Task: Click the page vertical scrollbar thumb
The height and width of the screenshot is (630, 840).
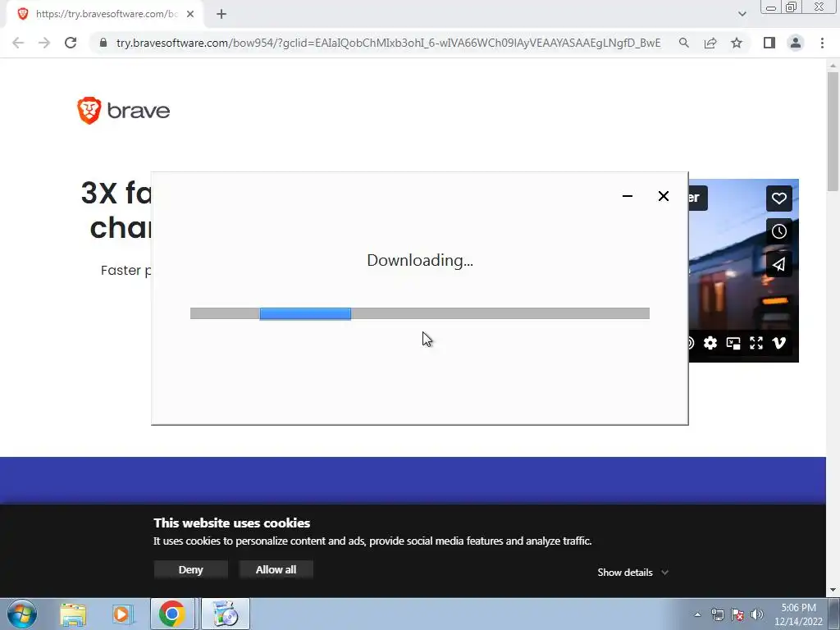Action: (833, 130)
